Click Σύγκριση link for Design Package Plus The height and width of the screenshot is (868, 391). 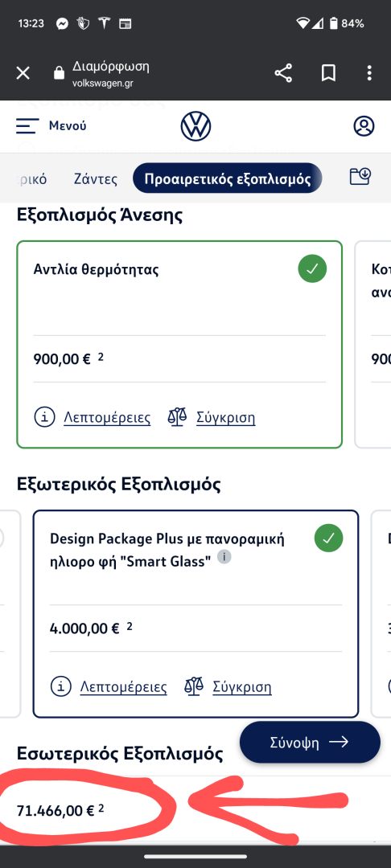click(242, 687)
